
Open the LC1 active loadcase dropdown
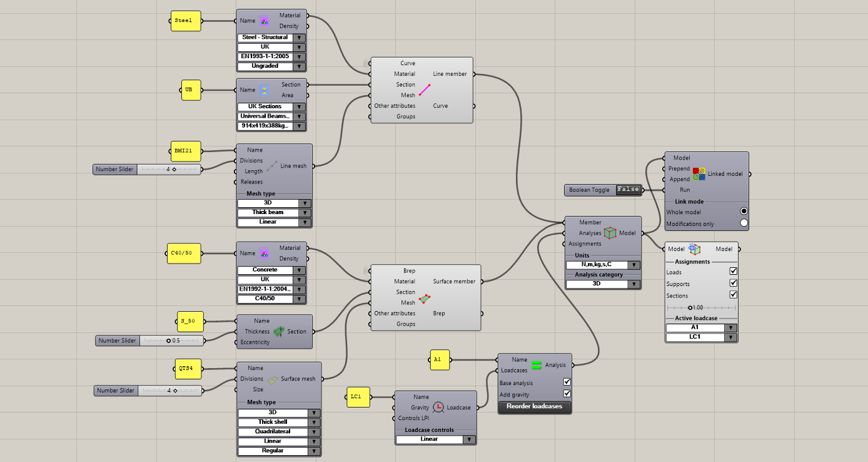[x=701, y=337]
